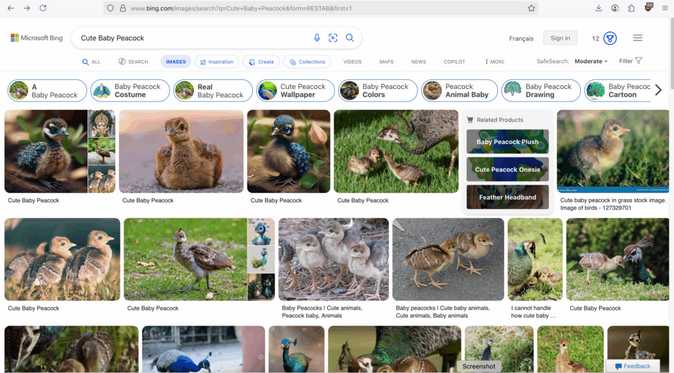Open the Filter options
674x373 pixels.
[x=631, y=61]
